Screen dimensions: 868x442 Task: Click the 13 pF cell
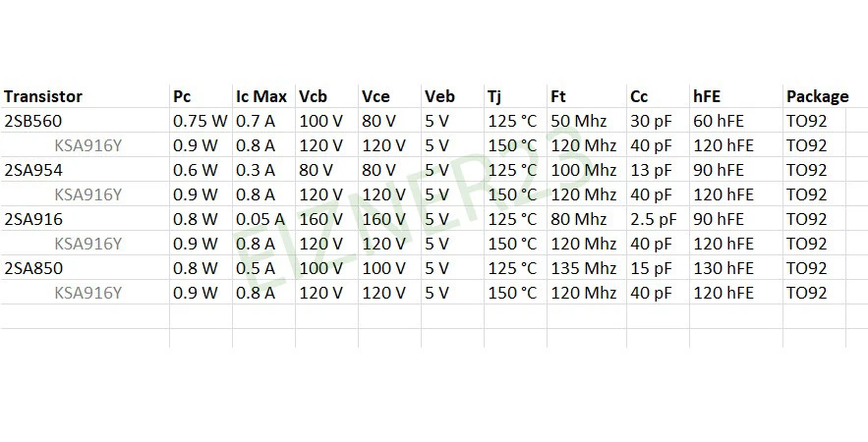pos(650,170)
